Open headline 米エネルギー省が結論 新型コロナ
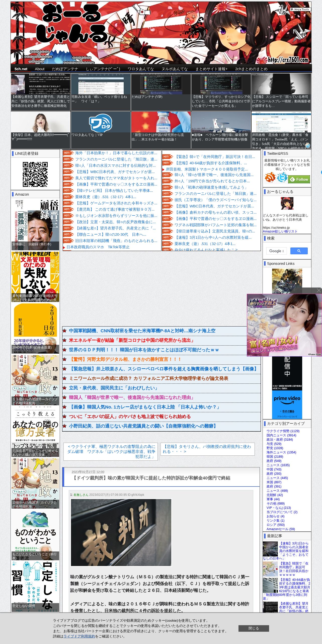The width and height of the screenshot is (322, 644). coord(132,340)
